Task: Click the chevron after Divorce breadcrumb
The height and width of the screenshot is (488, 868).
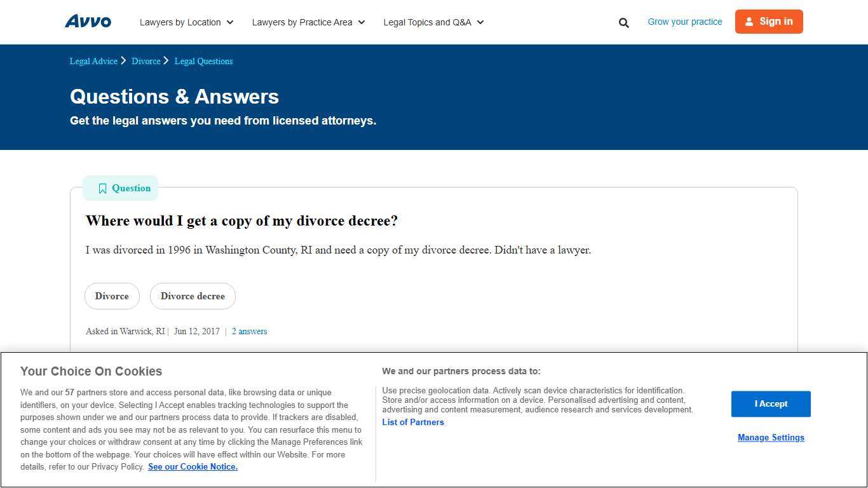Action: pos(166,60)
